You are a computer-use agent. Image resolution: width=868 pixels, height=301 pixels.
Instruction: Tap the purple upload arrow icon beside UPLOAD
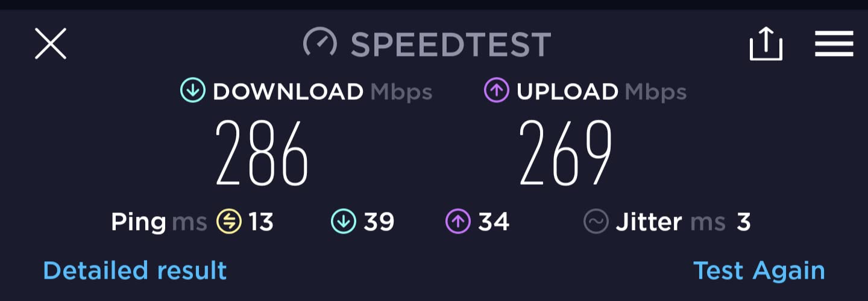[x=496, y=92]
